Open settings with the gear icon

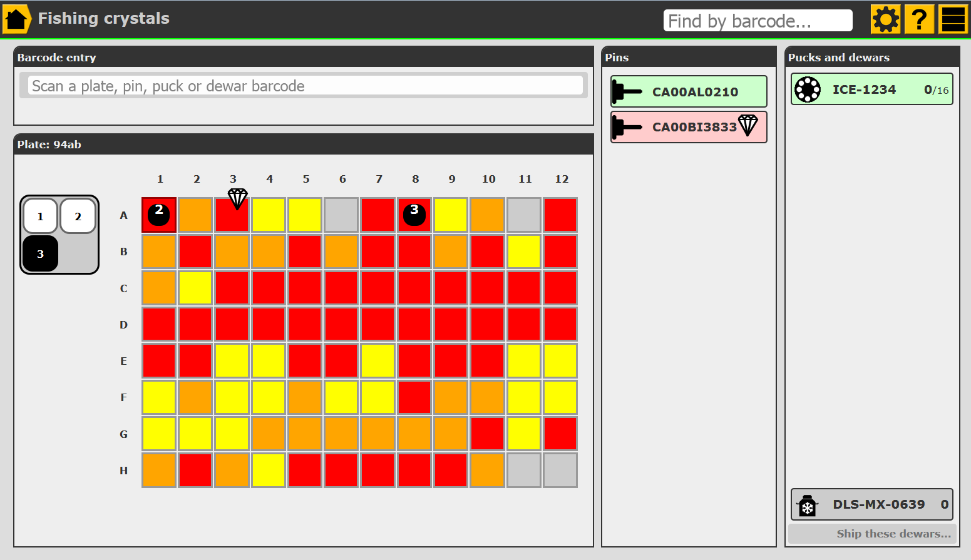885,19
